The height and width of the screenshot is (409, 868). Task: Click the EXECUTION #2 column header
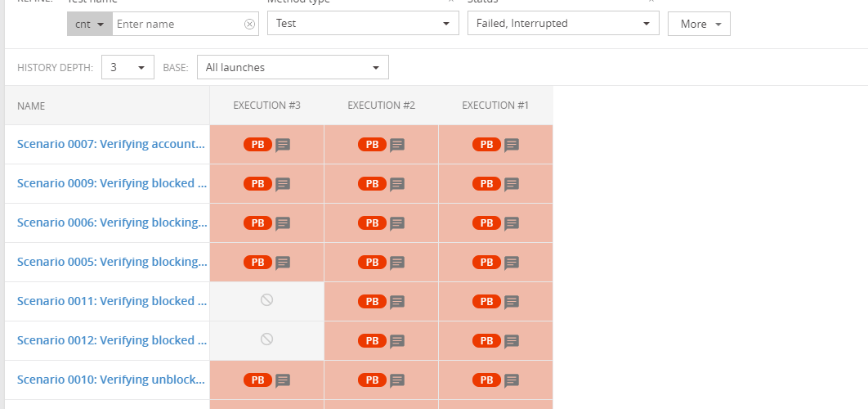coord(382,106)
